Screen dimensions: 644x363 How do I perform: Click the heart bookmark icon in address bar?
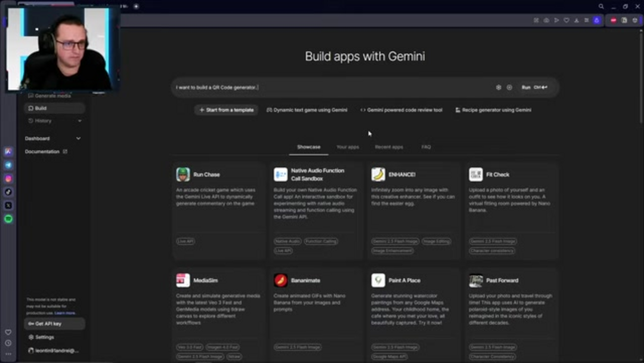click(566, 20)
